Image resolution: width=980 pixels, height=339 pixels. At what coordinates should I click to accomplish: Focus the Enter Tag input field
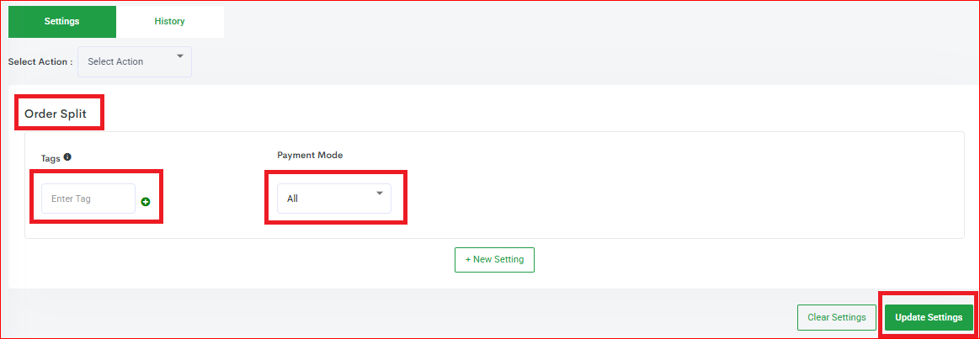click(88, 199)
